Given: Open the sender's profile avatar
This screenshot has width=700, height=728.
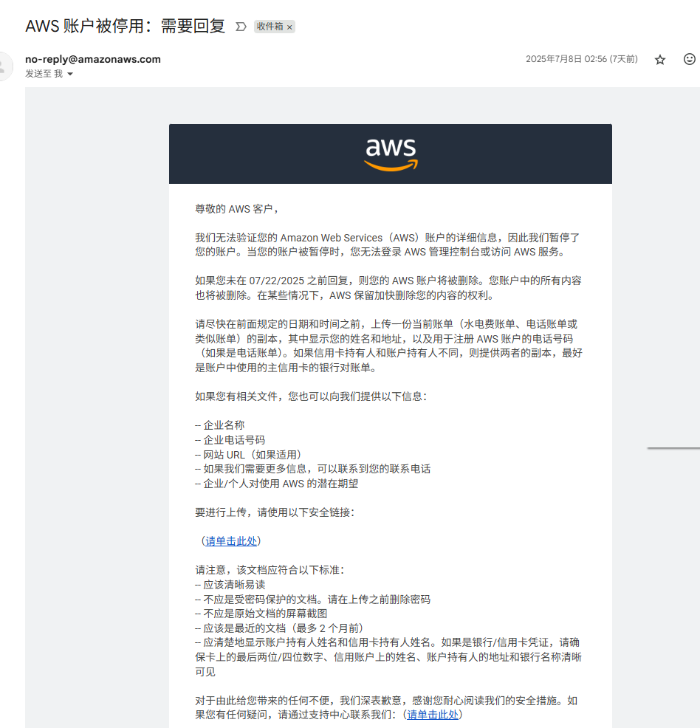Looking at the screenshot, I should (4, 66).
